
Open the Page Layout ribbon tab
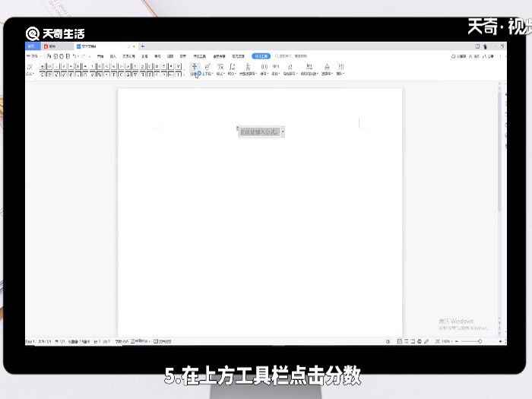128,56
